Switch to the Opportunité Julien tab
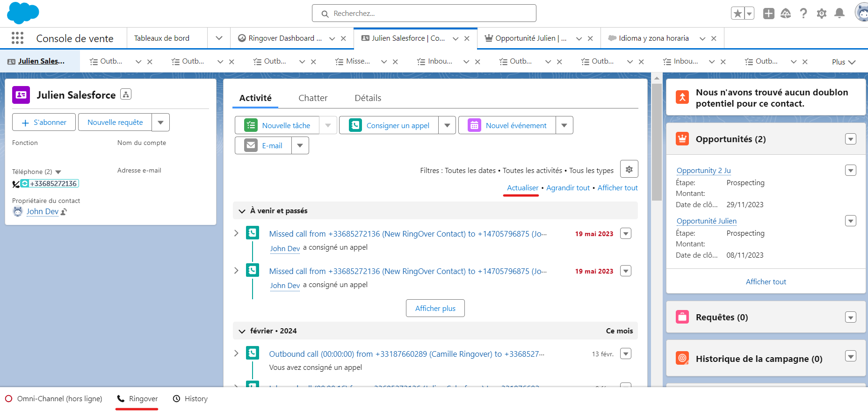This screenshot has height=411, width=868. 526,38
